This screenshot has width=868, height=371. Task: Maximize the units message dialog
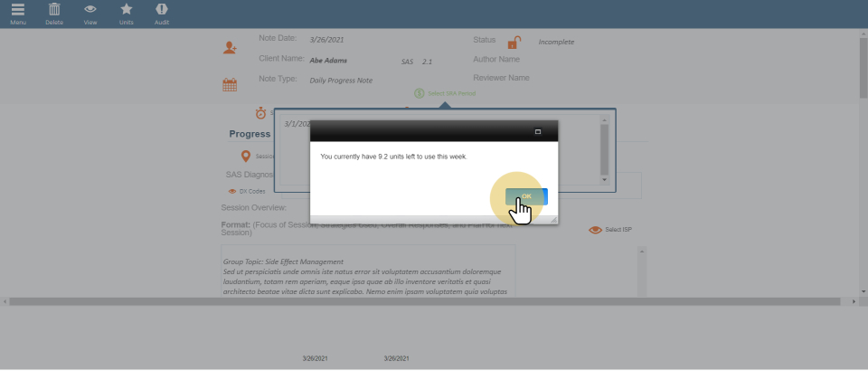538,132
